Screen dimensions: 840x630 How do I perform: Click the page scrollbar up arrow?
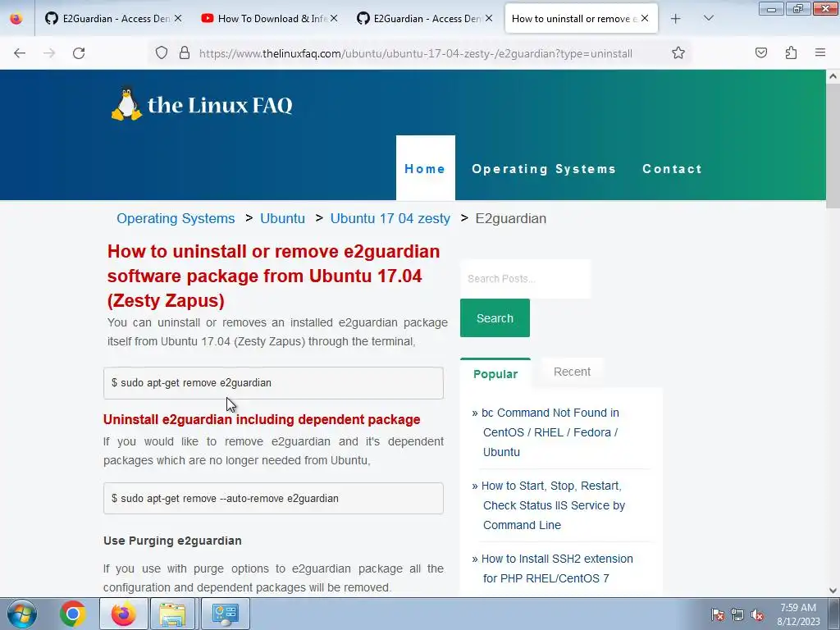833,76
